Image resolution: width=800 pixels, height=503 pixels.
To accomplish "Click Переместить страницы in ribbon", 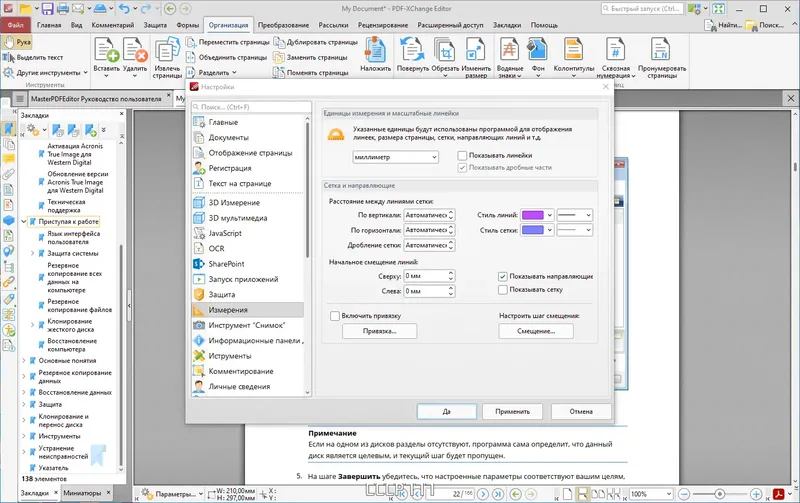I will click(228, 42).
